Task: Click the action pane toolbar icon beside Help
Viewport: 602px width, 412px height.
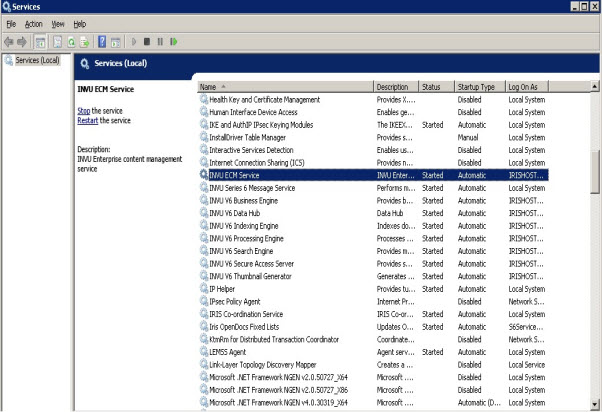Action: [x=116, y=41]
